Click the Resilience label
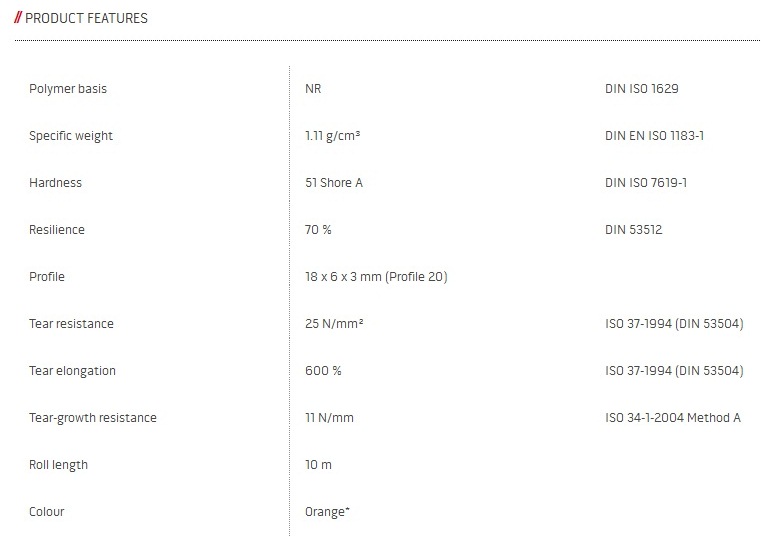 (57, 230)
